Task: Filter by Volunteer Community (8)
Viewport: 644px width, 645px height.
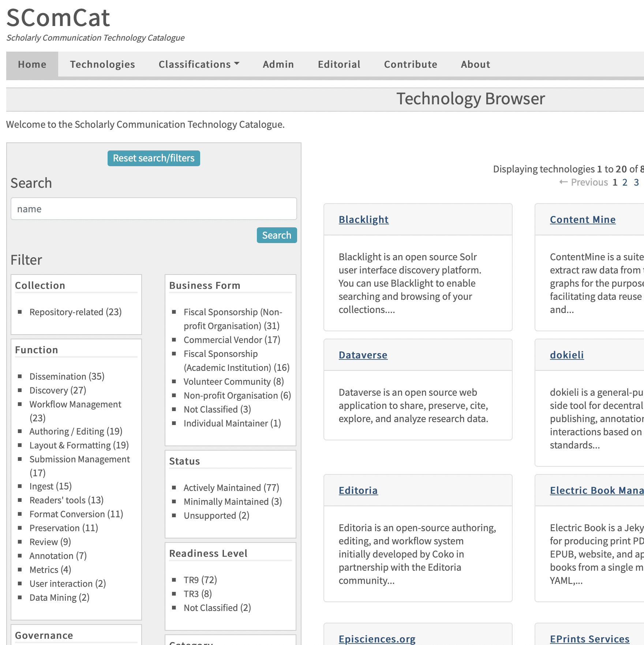Action: pos(234,381)
